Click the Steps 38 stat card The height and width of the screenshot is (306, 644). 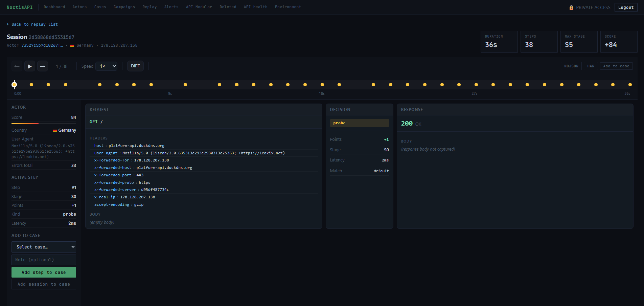click(539, 42)
